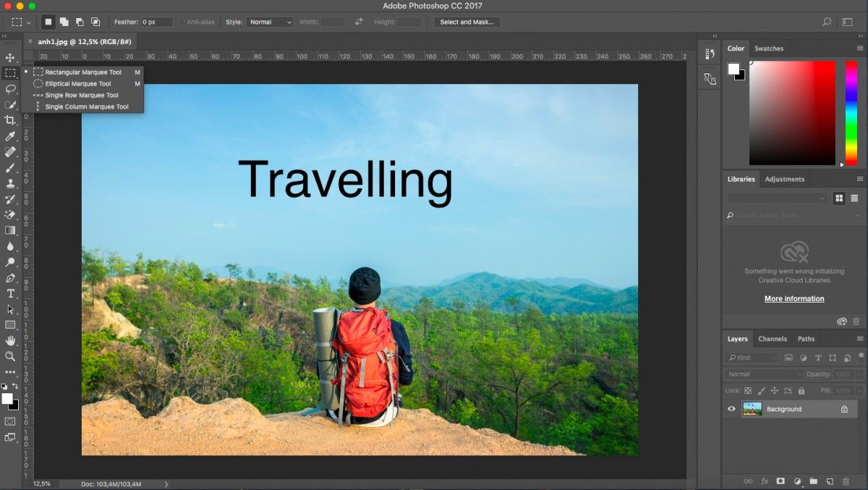The image size is (868, 490).
Task: Toggle visibility of the Background layer
Action: pos(731,409)
